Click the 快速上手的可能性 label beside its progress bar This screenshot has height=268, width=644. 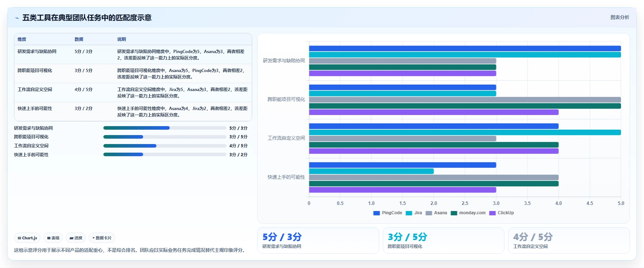coord(31,155)
